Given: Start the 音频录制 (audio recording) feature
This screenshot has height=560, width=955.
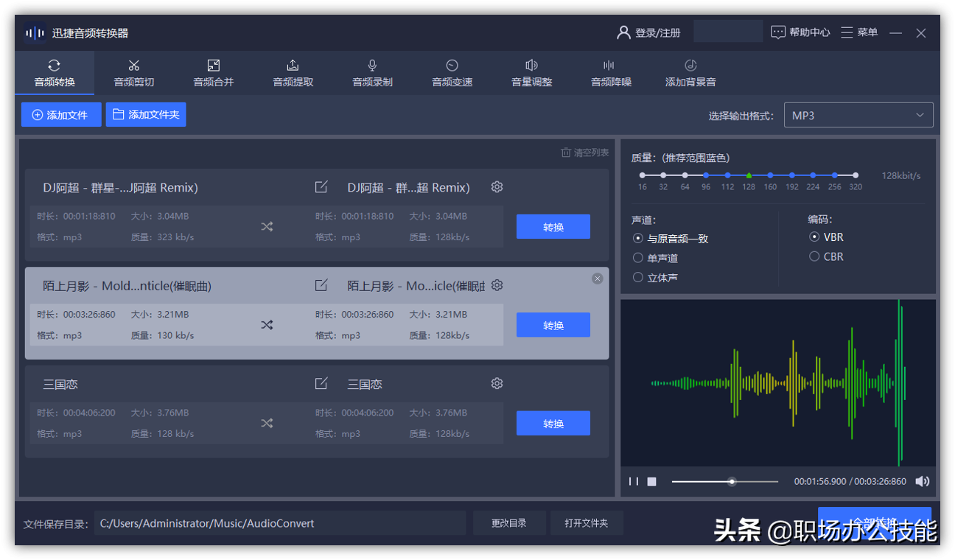Looking at the screenshot, I should coord(371,73).
